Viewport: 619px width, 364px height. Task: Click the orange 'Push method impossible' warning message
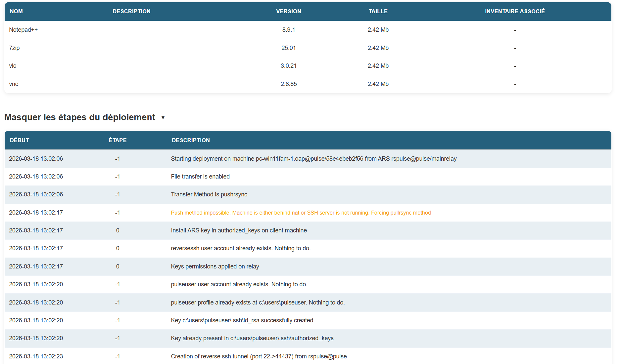301,213
